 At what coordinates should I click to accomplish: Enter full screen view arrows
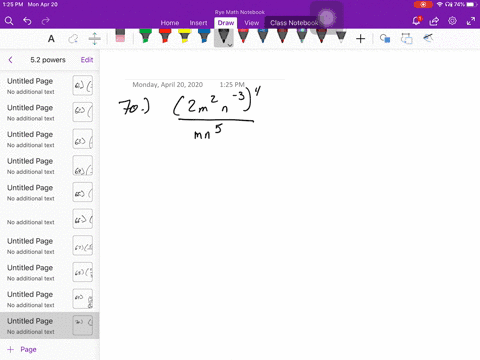click(471, 21)
